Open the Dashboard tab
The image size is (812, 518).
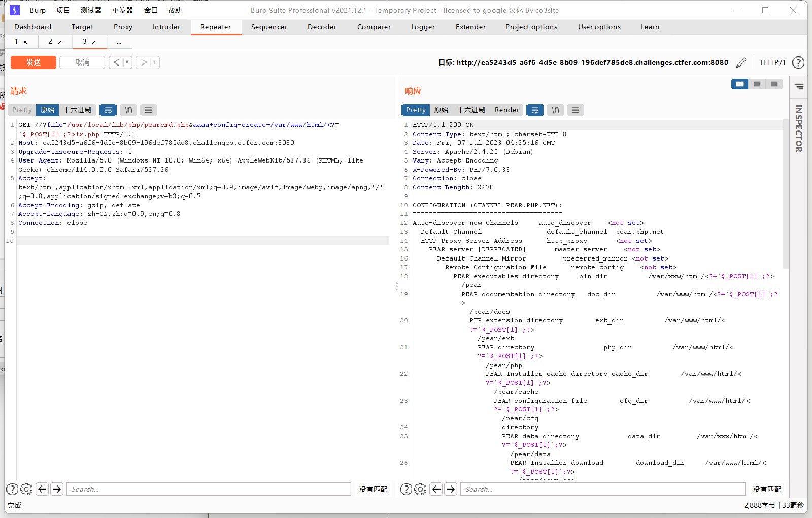pyautogui.click(x=33, y=27)
